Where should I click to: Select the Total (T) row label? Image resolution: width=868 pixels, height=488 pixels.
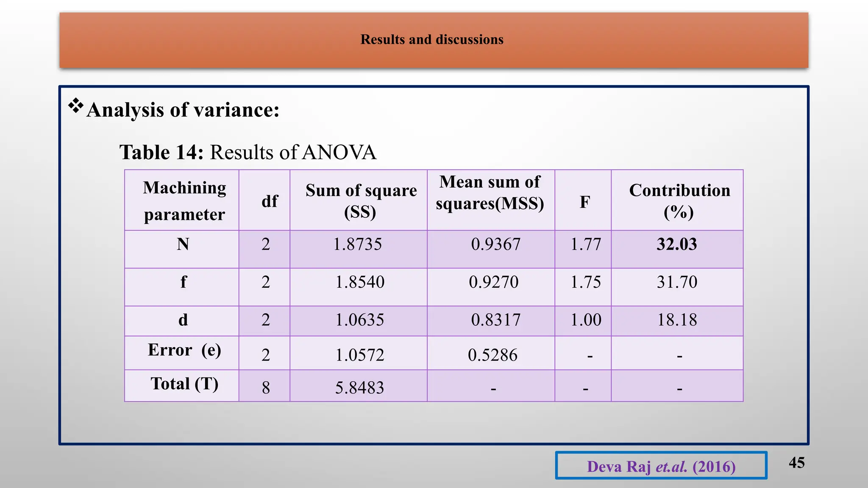(184, 384)
